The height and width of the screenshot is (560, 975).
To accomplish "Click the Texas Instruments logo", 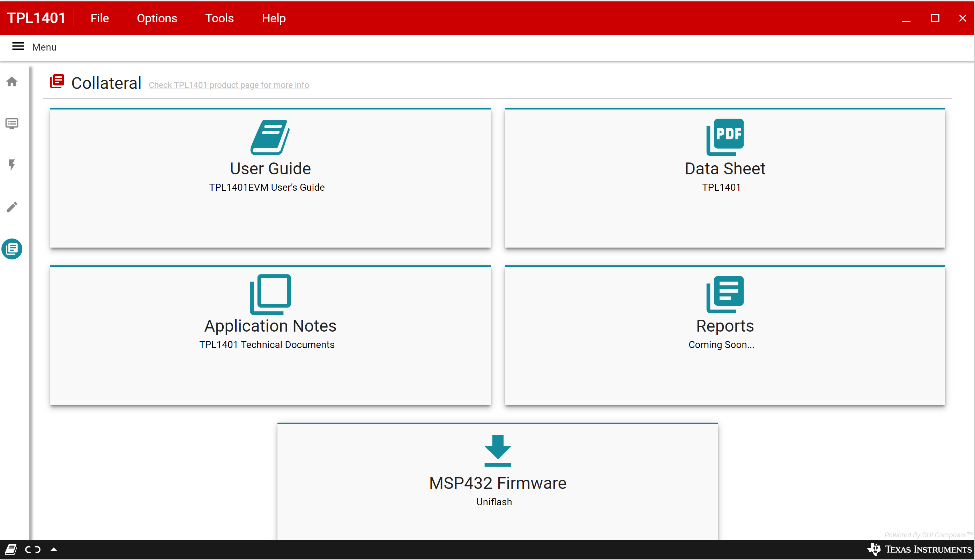I will [x=919, y=549].
